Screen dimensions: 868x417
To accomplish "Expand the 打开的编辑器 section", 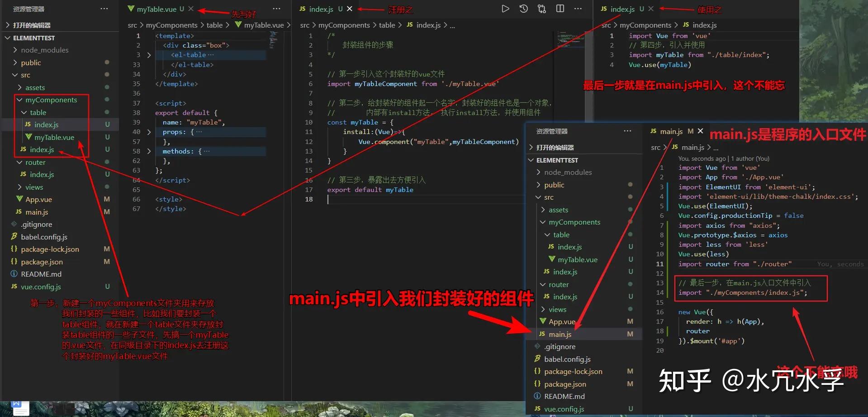I will [x=8, y=25].
